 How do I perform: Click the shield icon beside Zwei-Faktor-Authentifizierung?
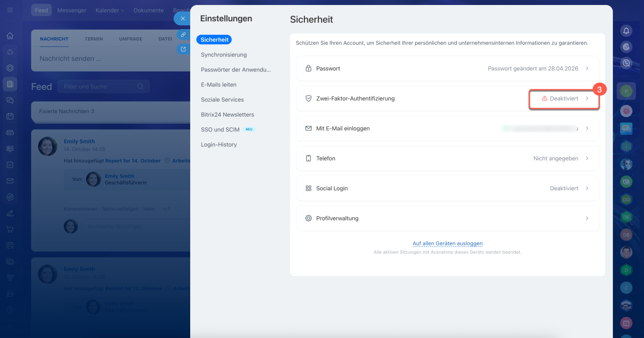(x=309, y=99)
